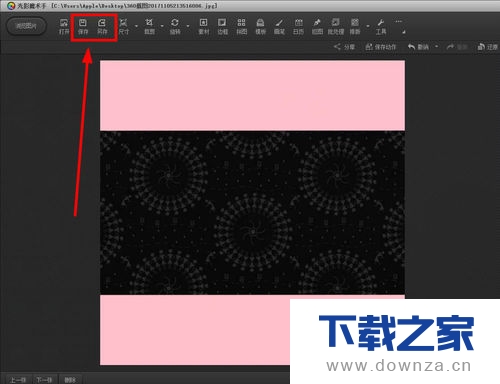
Task: Select the 抠图 cutout tool
Action: tap(317, 27)
